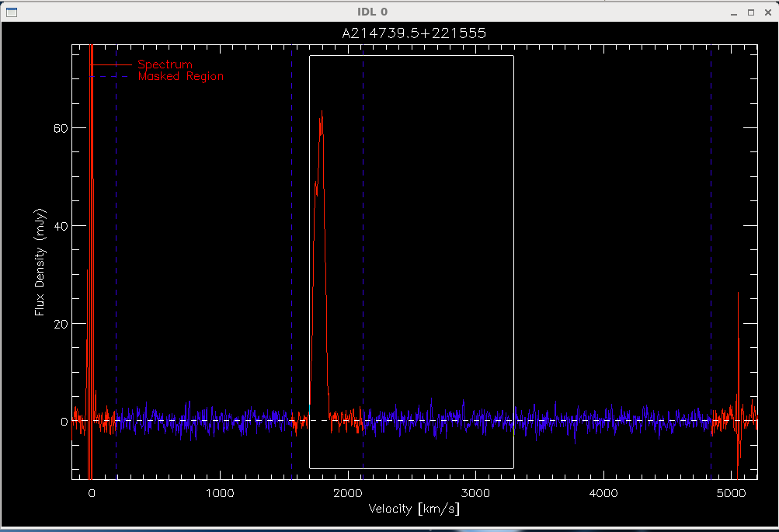Click the 60 tick label on flux axis
This screenshot has height=532, width=779.
click(60, 129)
